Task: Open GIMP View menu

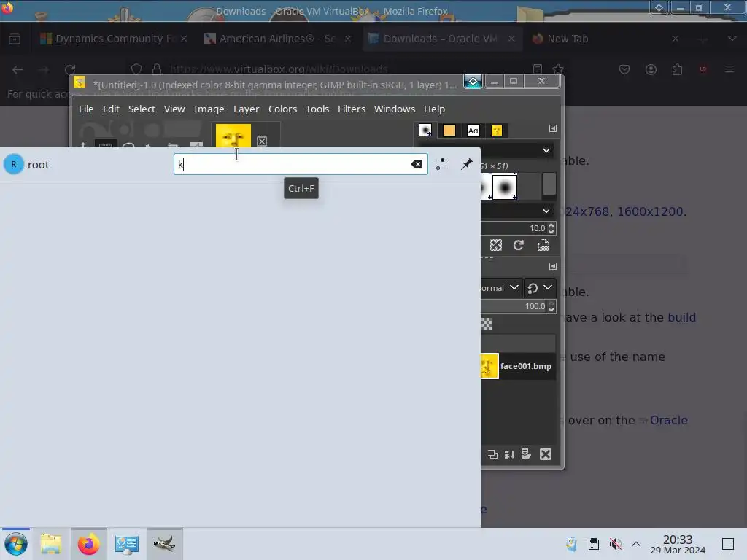Action: click(174, 109)
